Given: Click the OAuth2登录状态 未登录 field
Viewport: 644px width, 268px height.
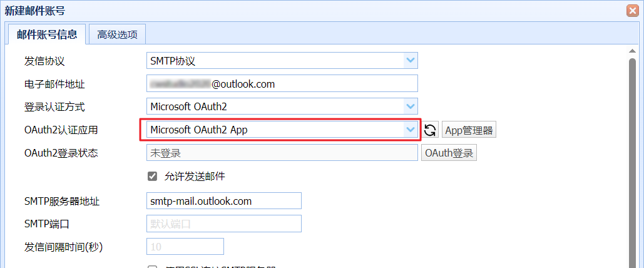Looking at the screenshot, I should click(282, 153).
